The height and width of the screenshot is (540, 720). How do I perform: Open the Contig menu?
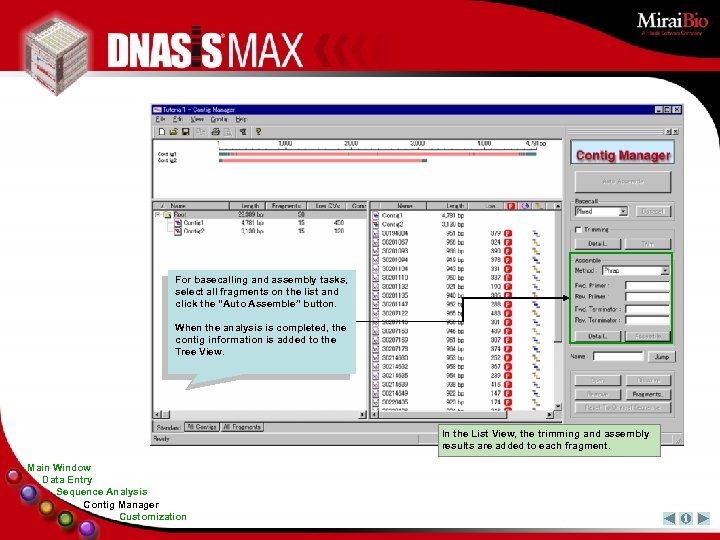[219, 119]
